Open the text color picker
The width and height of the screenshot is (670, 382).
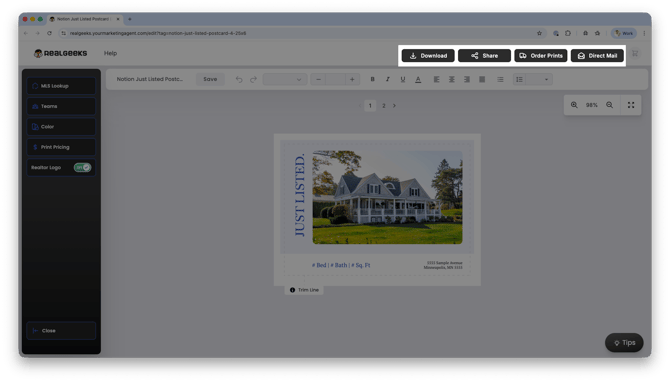pos(418,79)
